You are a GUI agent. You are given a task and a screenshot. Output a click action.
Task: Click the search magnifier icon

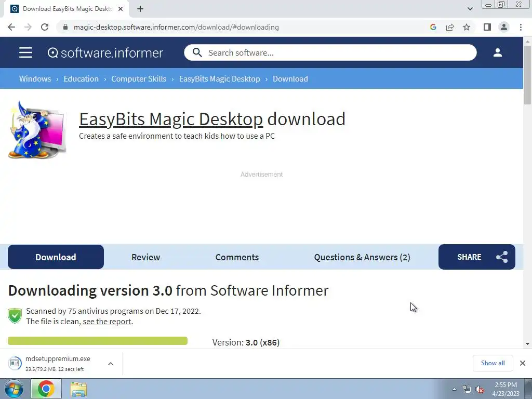point(197,52)
